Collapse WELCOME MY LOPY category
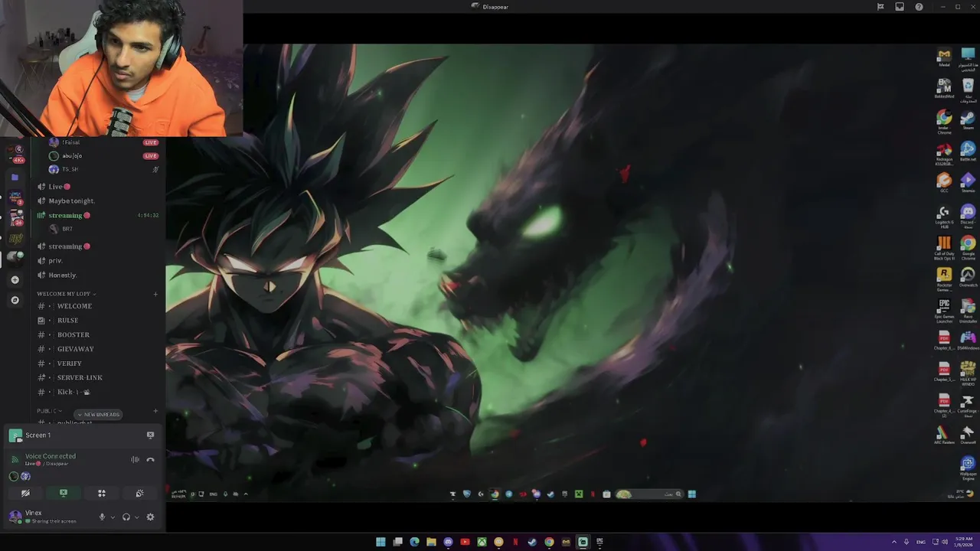Viewport: 980px width, 551px height. click(x=66, y=294)
